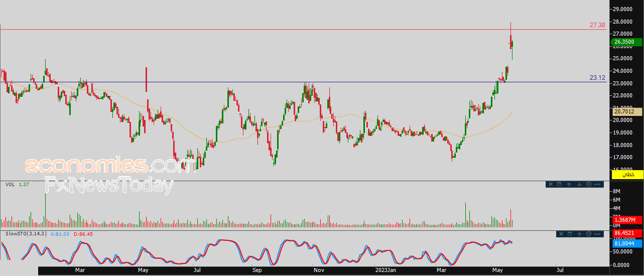
Task: Click the red 86.4521 stochastic tag
Action: [x=627, y=234]
